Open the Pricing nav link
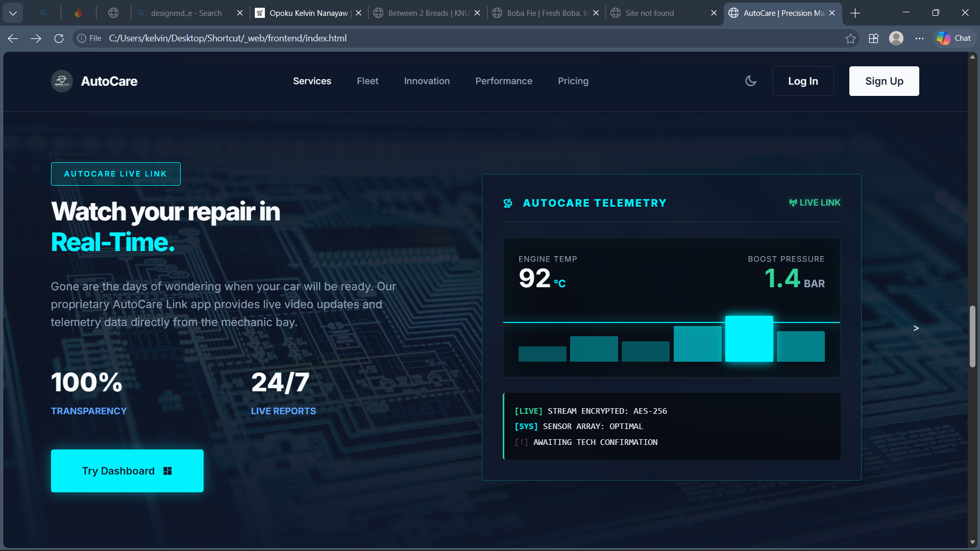This screenshot has width=980, height=551. click(x=573, y=81)
